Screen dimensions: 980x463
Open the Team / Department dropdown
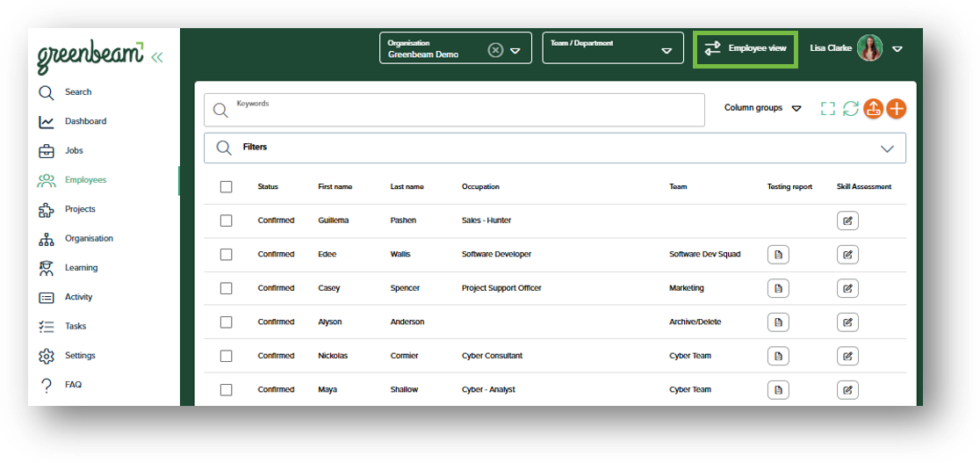point(613,48)
